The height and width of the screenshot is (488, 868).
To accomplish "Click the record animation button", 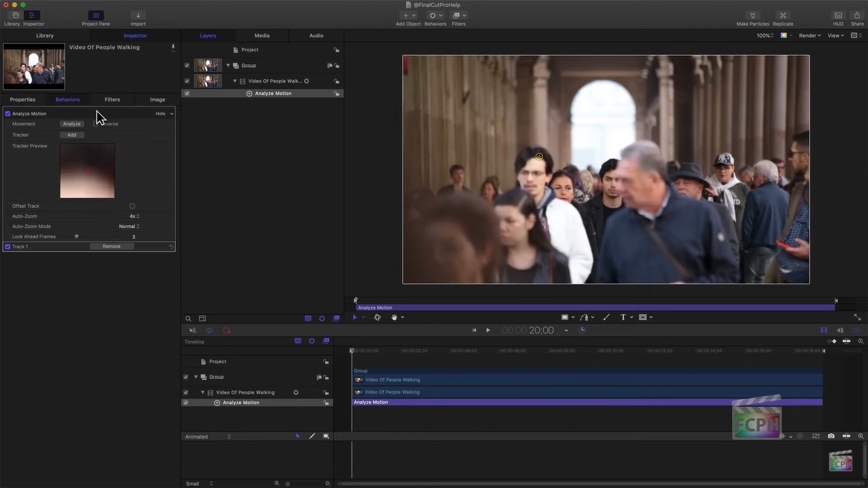I will pyautogui.click(x=226, y=330).
